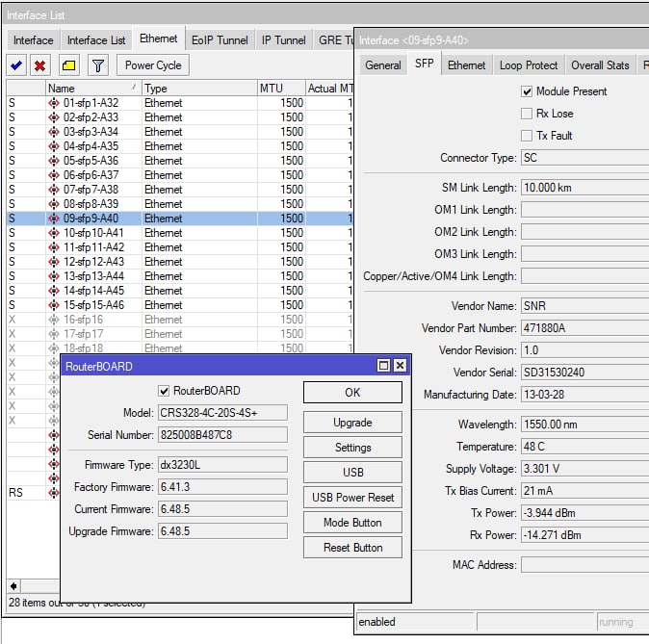Open the filter funnel icon
Viewport: 649px width, 644px height.
tap(98, 65)
